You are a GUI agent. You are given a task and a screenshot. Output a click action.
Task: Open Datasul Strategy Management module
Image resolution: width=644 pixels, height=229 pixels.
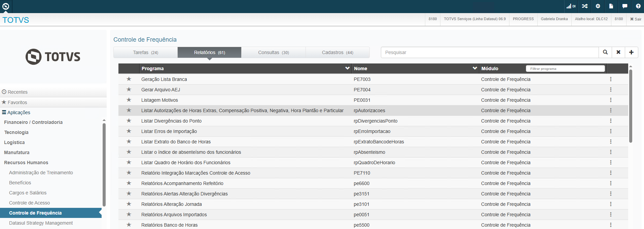(41, 223)
